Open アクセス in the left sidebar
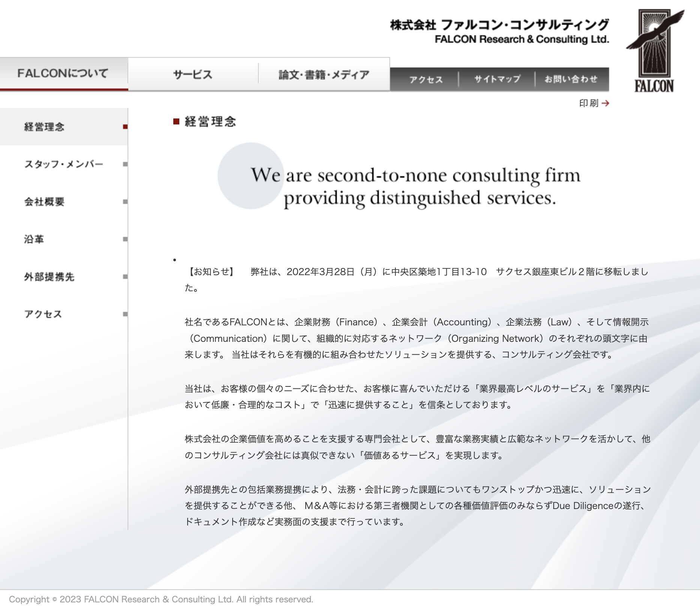The width and height of the screenshot is (700, 611). pos(64,314)
